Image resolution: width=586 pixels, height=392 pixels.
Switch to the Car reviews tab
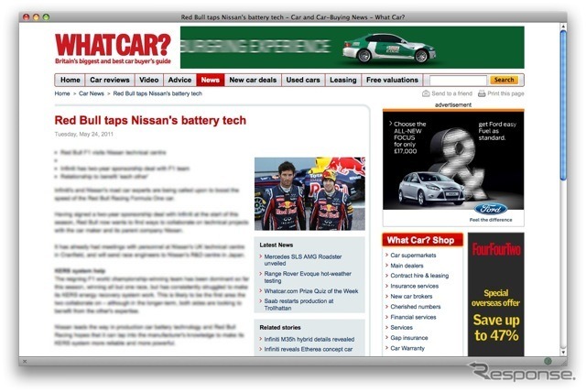[x=111, y=81]
